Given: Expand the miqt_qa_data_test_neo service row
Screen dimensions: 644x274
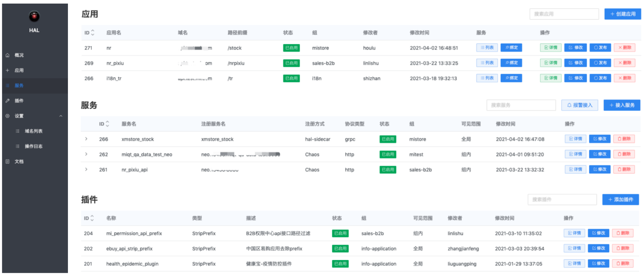Looking at the screenshot, I should pos(86,154).
